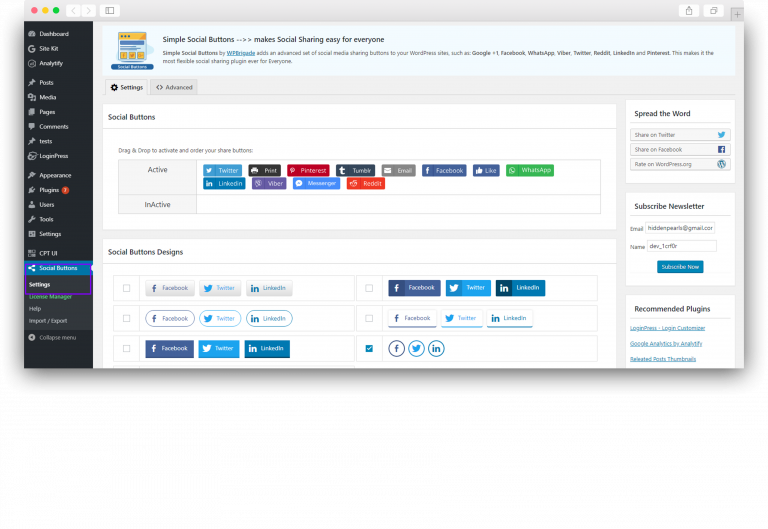Select the Reddit share button
The width and height of the screenshot is (768, 529).
(x=366, y=184)
